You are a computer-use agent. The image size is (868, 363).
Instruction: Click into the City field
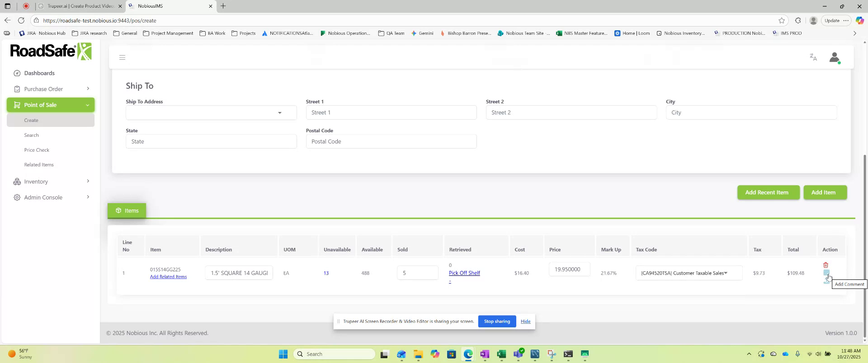pyautogui.click(x=751, y=112)
